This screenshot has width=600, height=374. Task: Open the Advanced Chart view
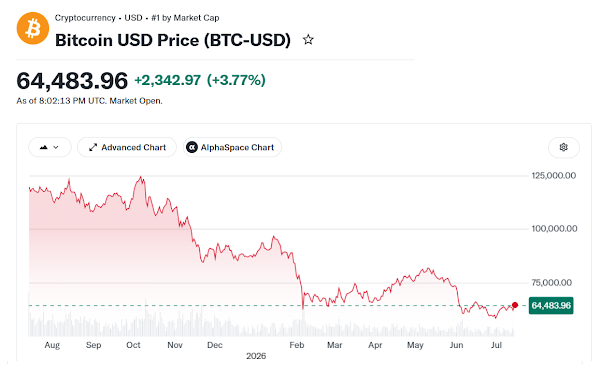pos(127,147)
